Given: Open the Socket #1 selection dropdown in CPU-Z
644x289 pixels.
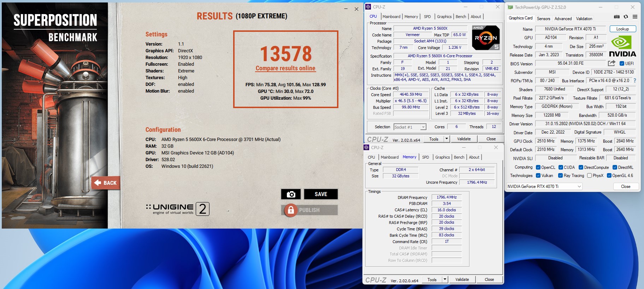Looking at the screenshot, I should [x=423, y=127].
